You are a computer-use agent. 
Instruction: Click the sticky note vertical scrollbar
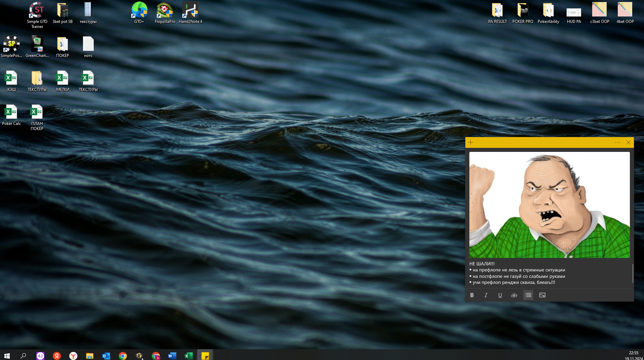[633, 273]
